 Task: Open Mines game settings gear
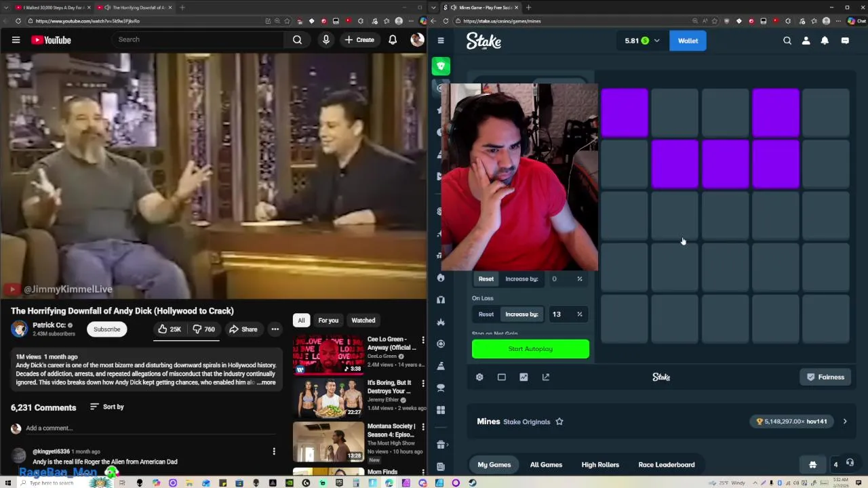pos(479,377)
